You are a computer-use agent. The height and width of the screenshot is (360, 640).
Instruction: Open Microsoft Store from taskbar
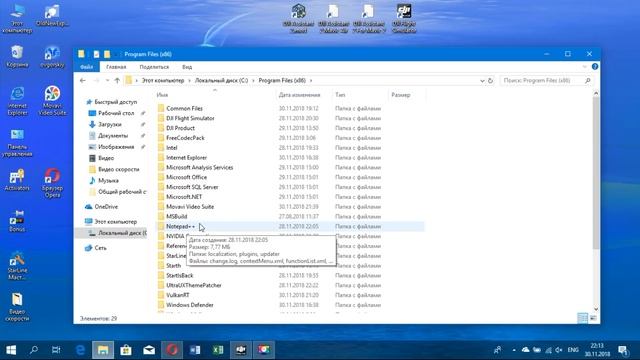(x=126, y=350)
